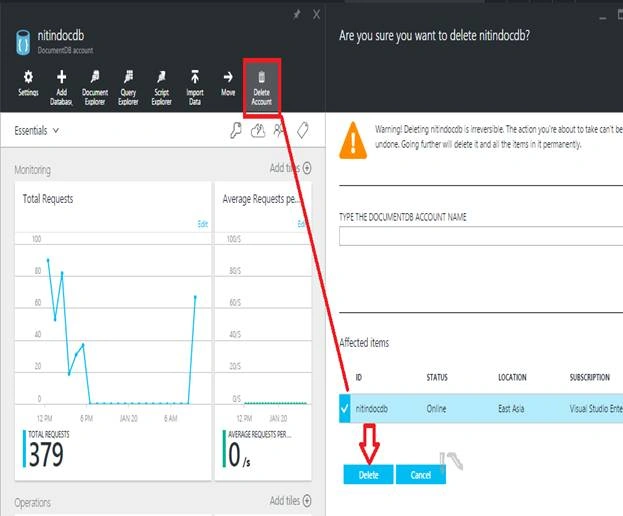Toggle the nitindocdb row checkbox
The image size is (623, 516).
[344, 408]
